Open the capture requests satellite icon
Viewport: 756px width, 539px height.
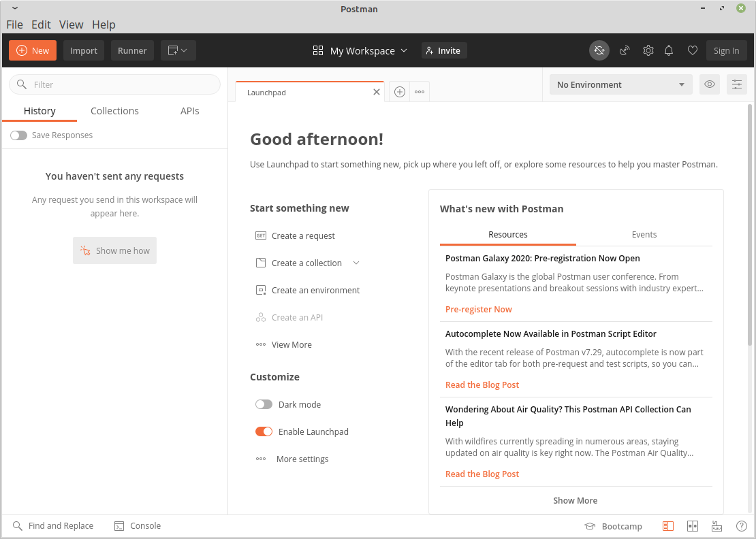(x=625, y=50)
